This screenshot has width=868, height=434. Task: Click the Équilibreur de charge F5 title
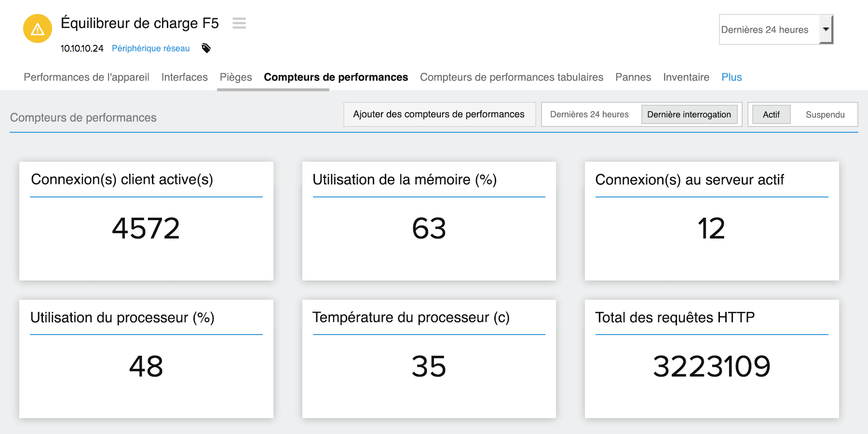click(x=140, y=23)
